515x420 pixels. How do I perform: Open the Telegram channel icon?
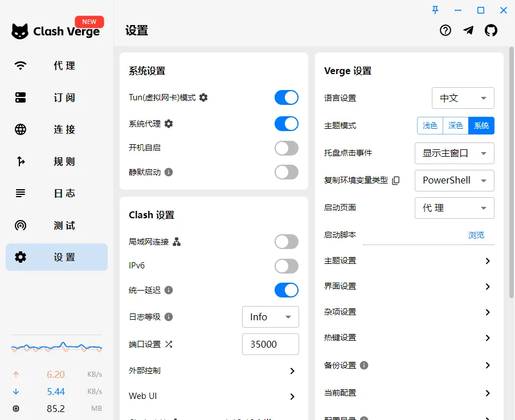(468, 31)
